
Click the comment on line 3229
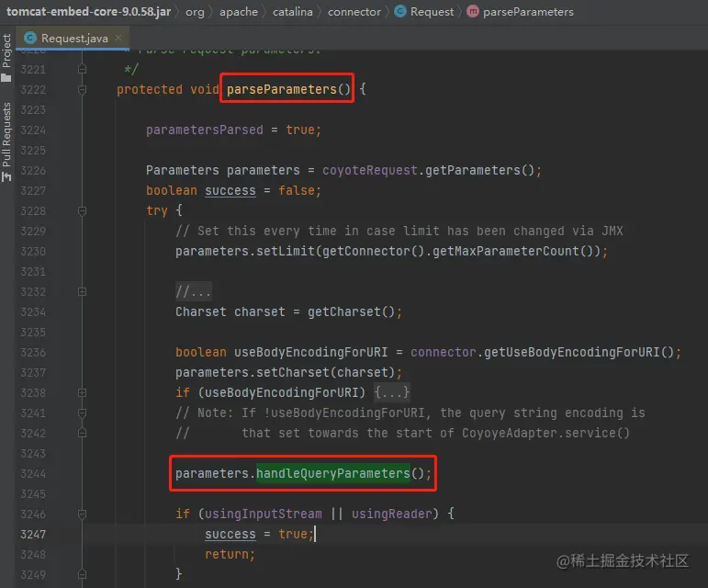[x=399, y=232]
